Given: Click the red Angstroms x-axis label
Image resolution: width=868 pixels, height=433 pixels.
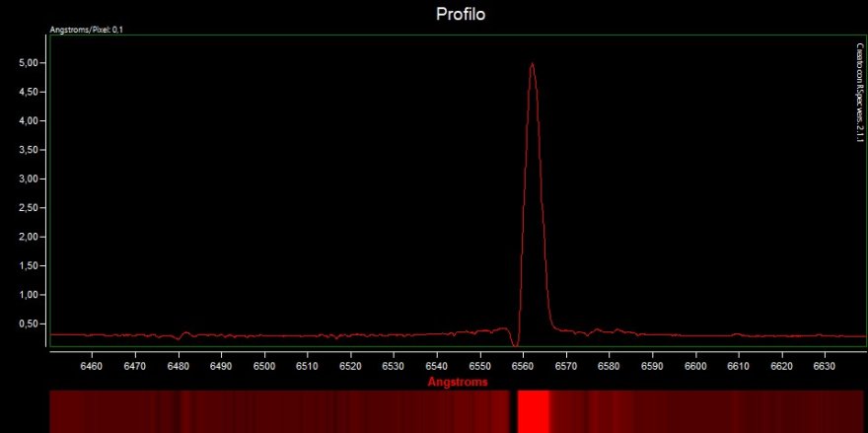Looking at the screenshot, I should coord(457,381).
